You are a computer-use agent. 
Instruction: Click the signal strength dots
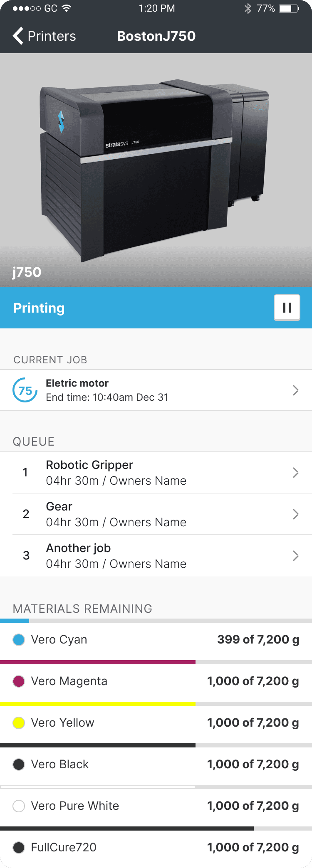(27, 8)
